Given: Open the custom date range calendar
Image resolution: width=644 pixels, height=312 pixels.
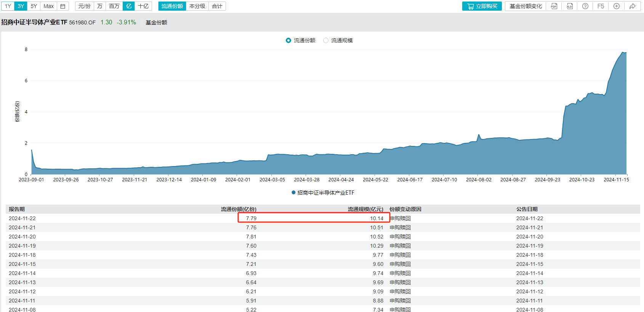Looking at the screenshot, I should (x=63, y=6).
